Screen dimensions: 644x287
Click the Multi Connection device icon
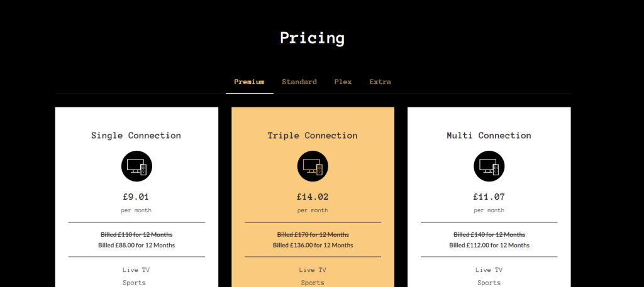[489, 166]
